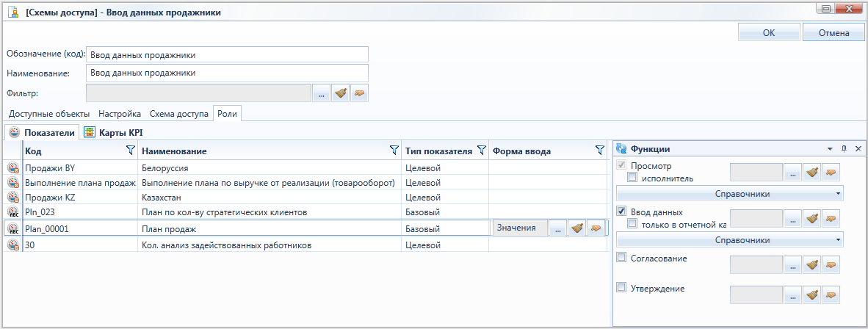Click eraser icon in Утверждение row
The width and height of the screenshot is (868, 329).
831,294
